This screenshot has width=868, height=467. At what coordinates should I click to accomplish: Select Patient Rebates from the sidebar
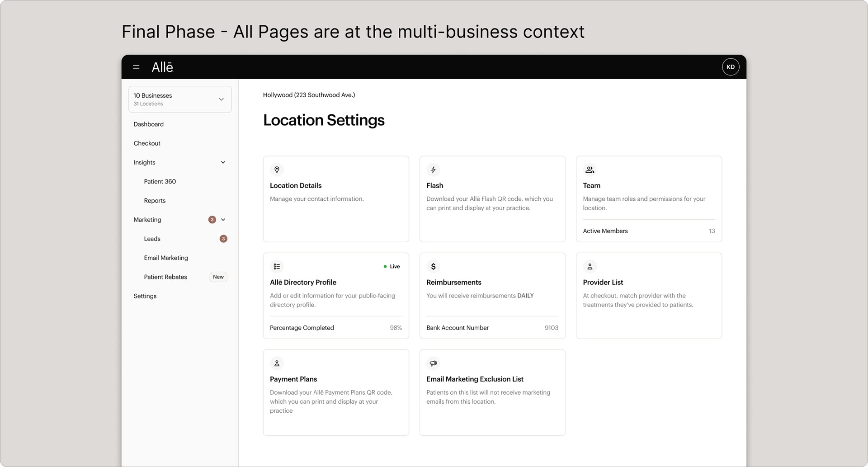[165, 277]
